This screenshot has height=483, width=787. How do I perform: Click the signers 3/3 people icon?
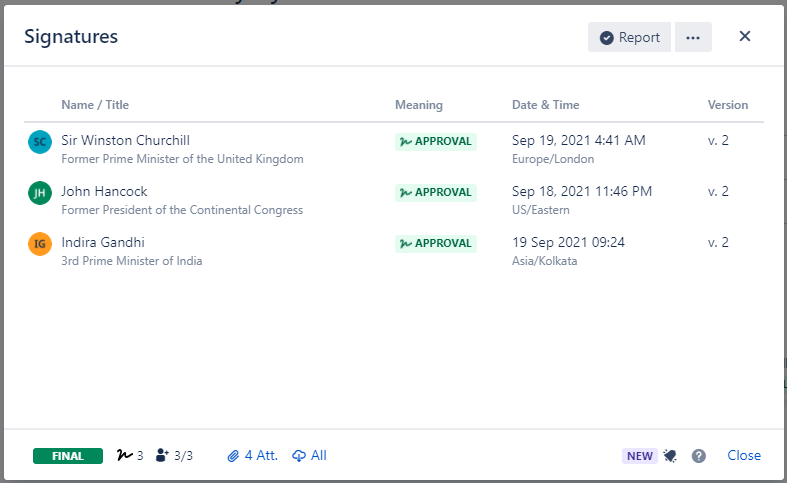[163, 456]
